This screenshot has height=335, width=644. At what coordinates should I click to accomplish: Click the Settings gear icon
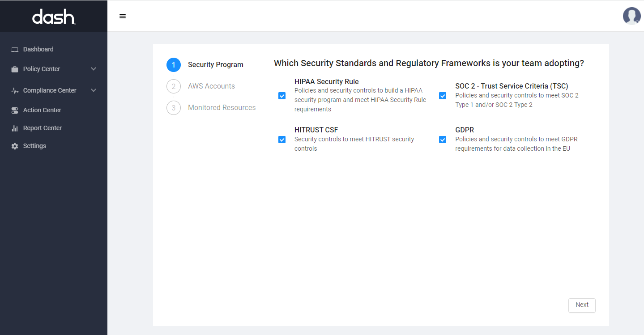[15, 146]
